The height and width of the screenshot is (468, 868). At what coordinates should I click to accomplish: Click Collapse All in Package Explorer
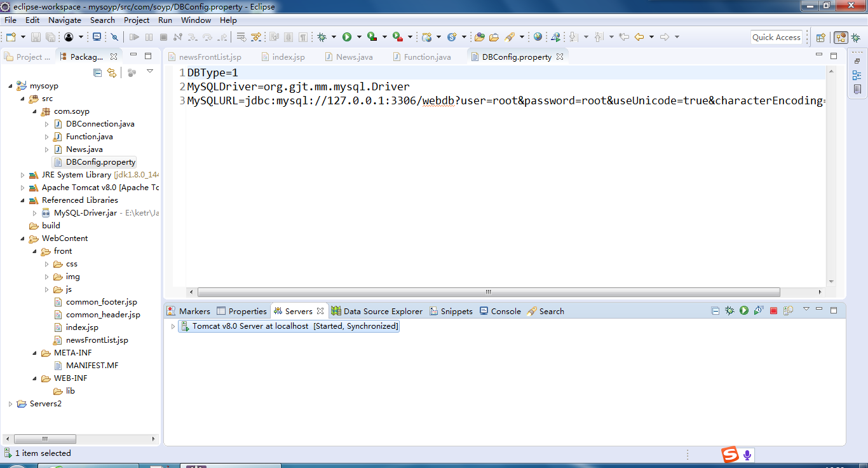(x=97, y=72)
